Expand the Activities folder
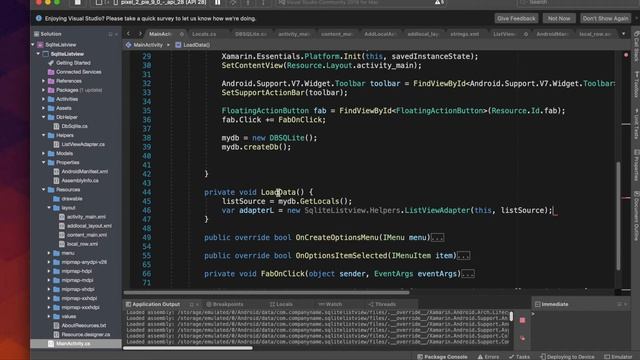640x360 pixels. pos(44,99)
